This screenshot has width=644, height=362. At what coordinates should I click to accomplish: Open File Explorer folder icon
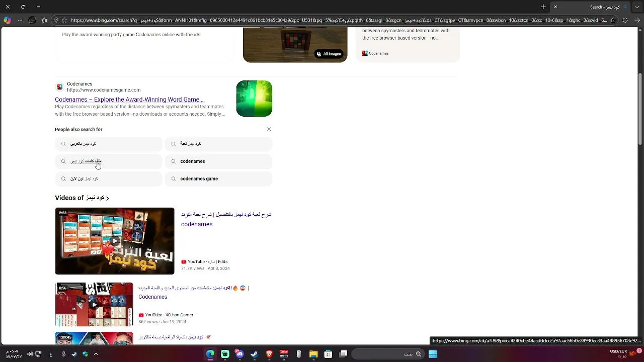[313, 354]
